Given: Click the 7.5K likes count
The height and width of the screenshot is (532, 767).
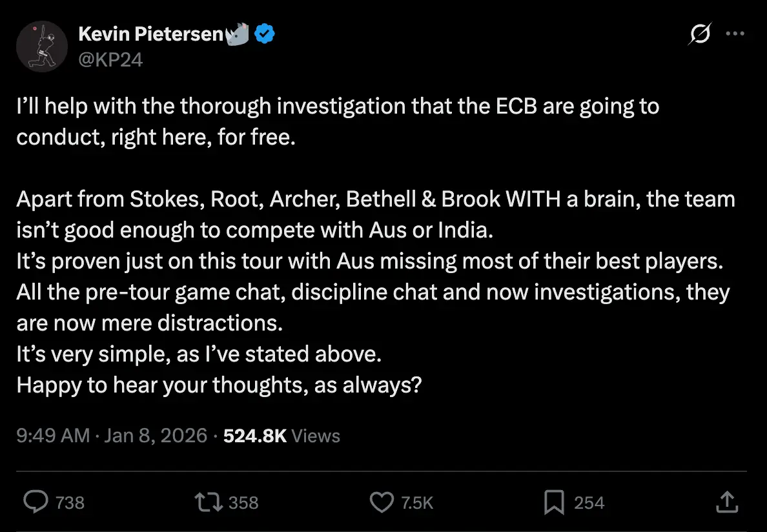Looking at the screenshot, I should click(x=417, y=502).
